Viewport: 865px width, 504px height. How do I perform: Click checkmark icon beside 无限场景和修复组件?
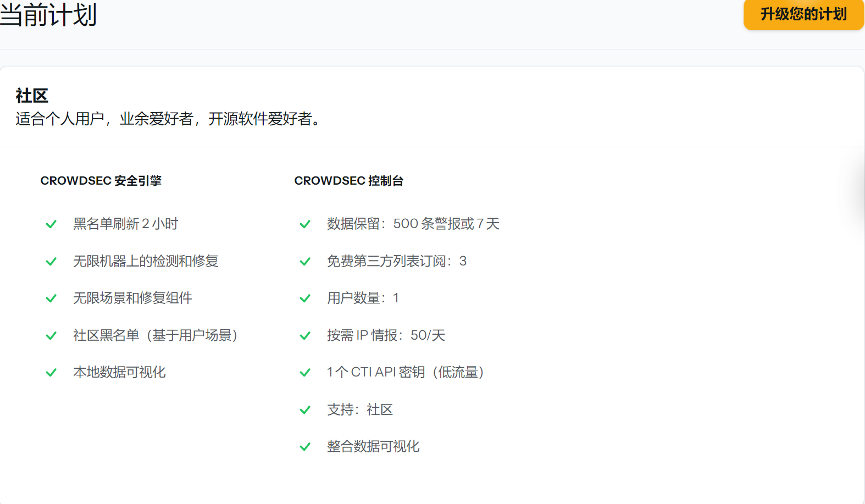51,298
